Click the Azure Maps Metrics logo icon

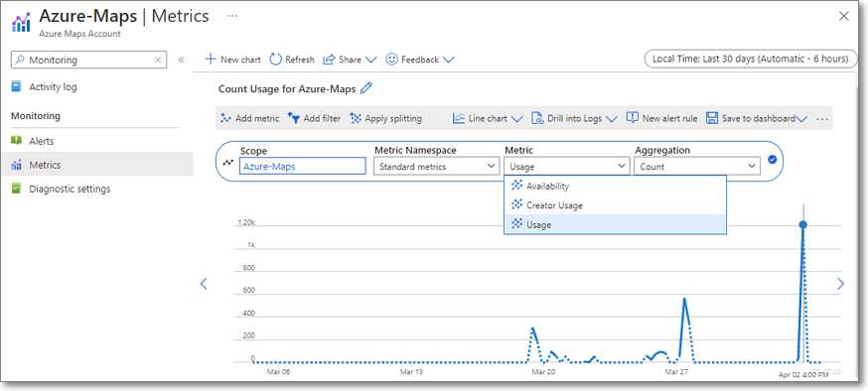point(21,22)
